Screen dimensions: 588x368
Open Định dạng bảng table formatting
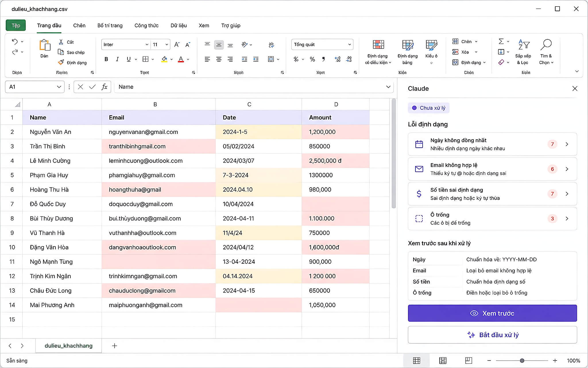tap(407, 52)
